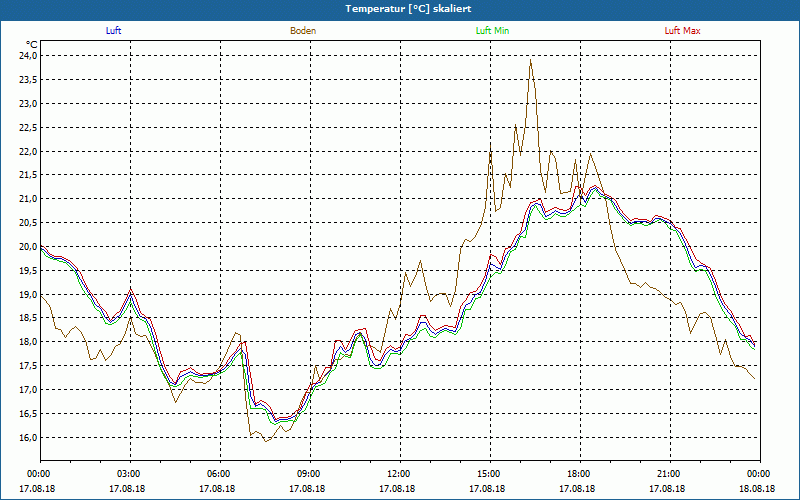Click the 19,5 y-axis label

[28, 270]
